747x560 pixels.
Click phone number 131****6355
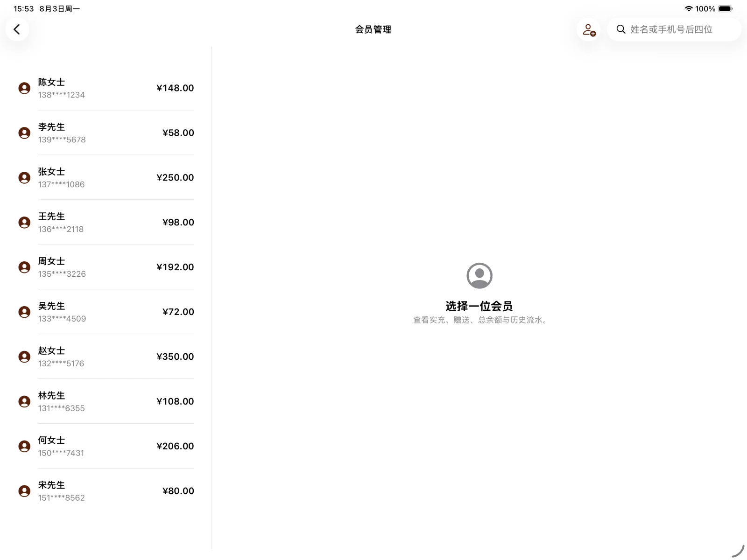click(62, 409)
